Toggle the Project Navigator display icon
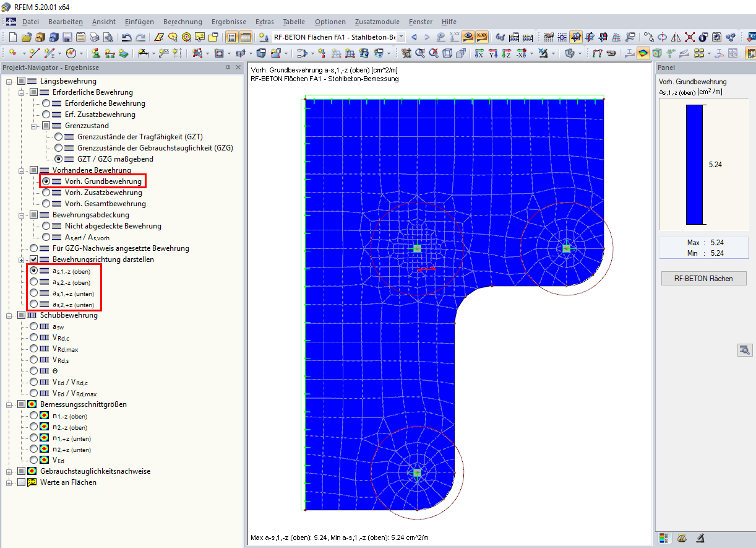756x548 pixels. click(231, 37)
